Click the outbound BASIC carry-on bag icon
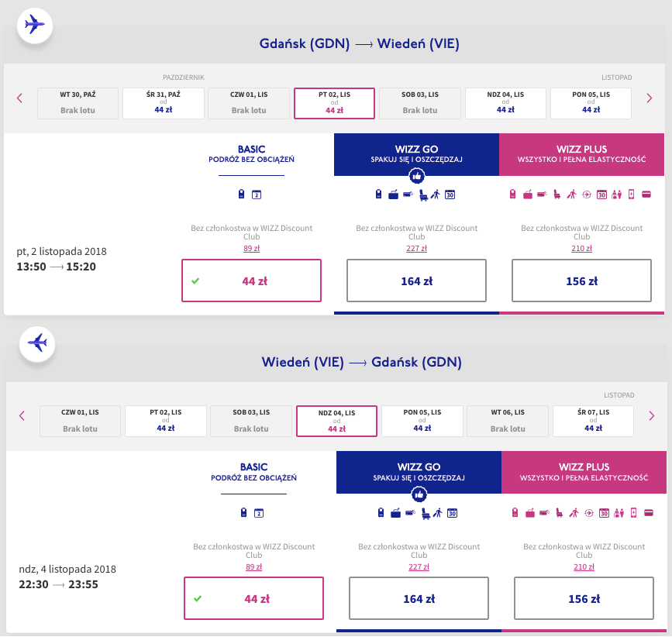Viewport: 672px width, 637px height. pyautogui.click(x=241, y=195)
